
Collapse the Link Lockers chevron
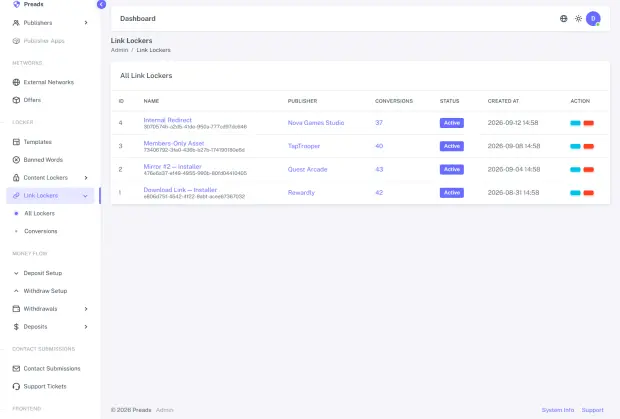(85, 196)
